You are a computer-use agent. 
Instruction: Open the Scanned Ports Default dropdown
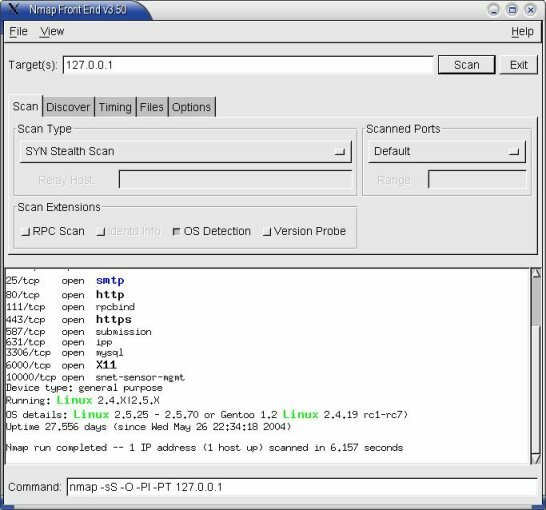coord(447,151)
